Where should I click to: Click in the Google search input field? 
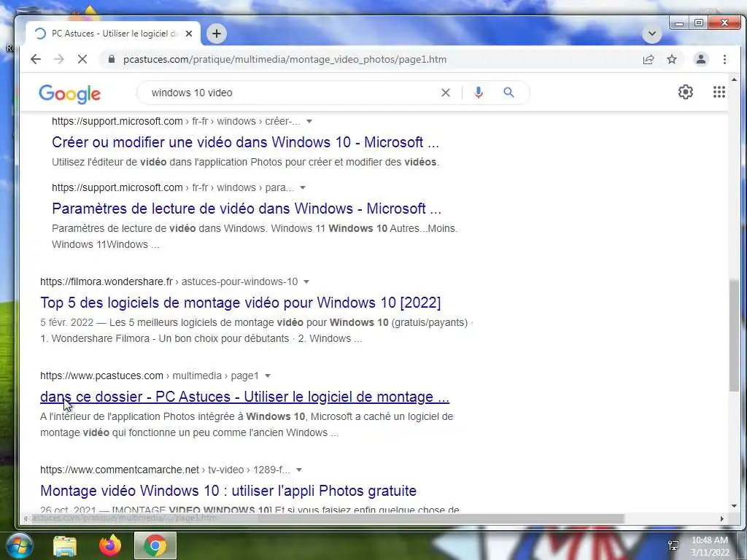[x=290, y=93]
